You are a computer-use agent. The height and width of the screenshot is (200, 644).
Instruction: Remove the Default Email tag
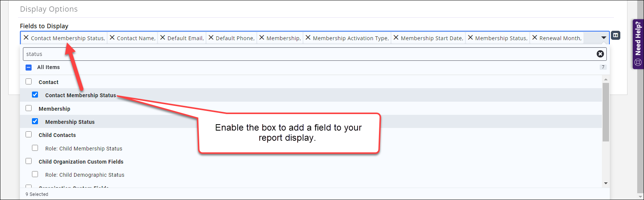point(163,38)
